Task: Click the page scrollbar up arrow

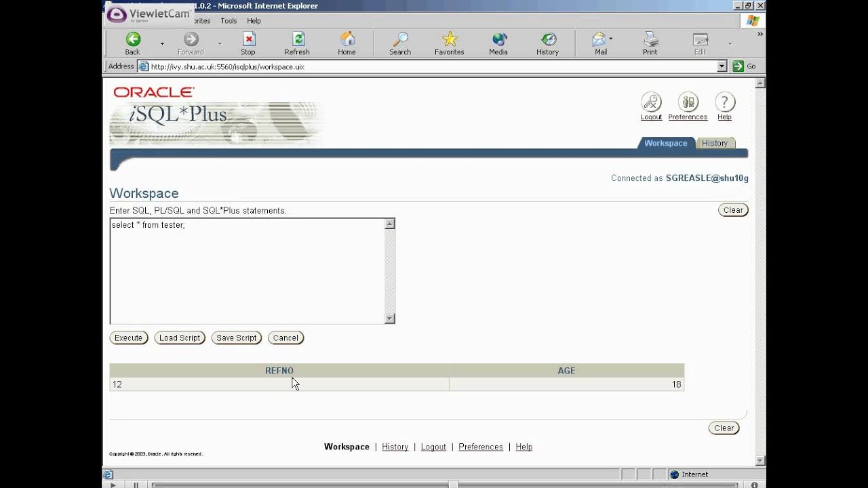Action: [760, 83]
